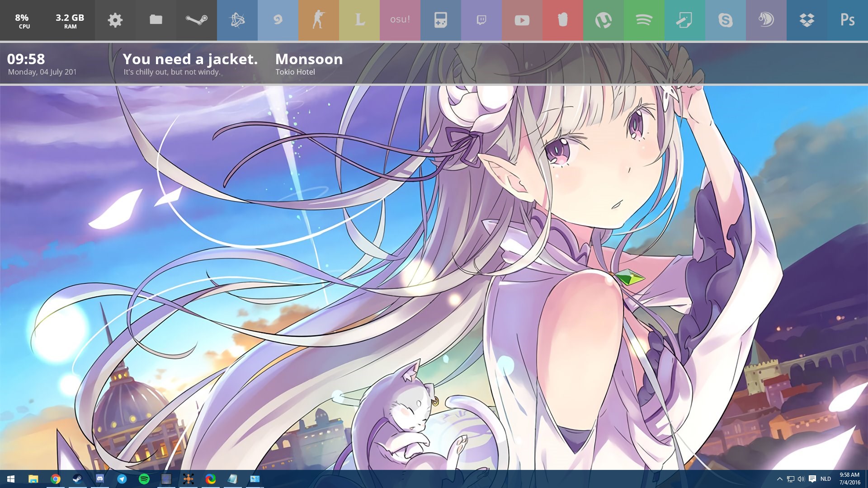Click the 'You need a jacket' weather widget
The image size is (868, 488).
(x=190, y=59)
